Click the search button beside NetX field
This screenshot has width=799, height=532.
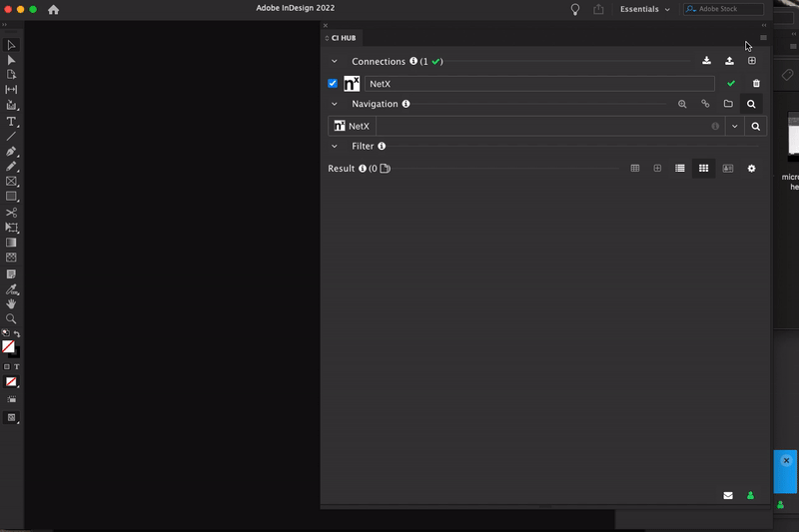coord(756,127)
